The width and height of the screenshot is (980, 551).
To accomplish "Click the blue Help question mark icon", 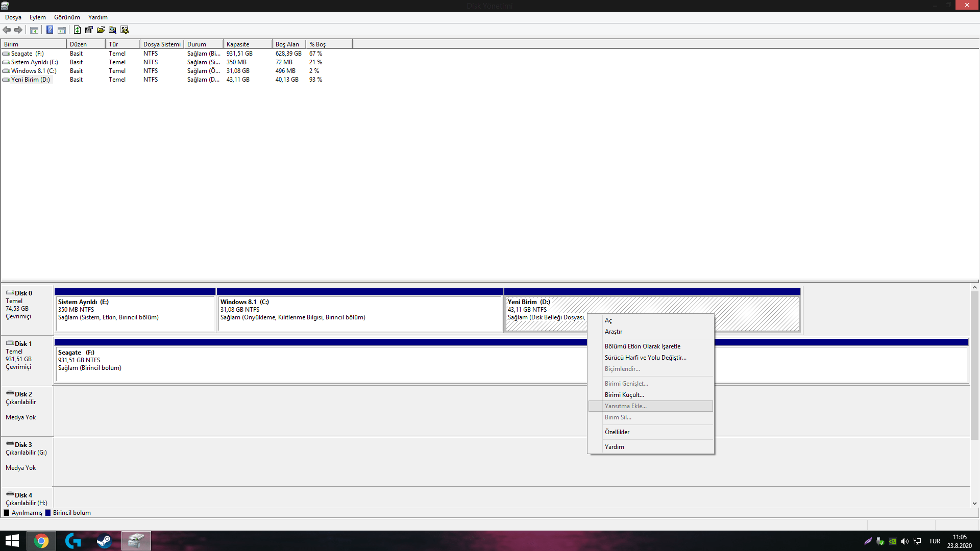I will point(50,30).
